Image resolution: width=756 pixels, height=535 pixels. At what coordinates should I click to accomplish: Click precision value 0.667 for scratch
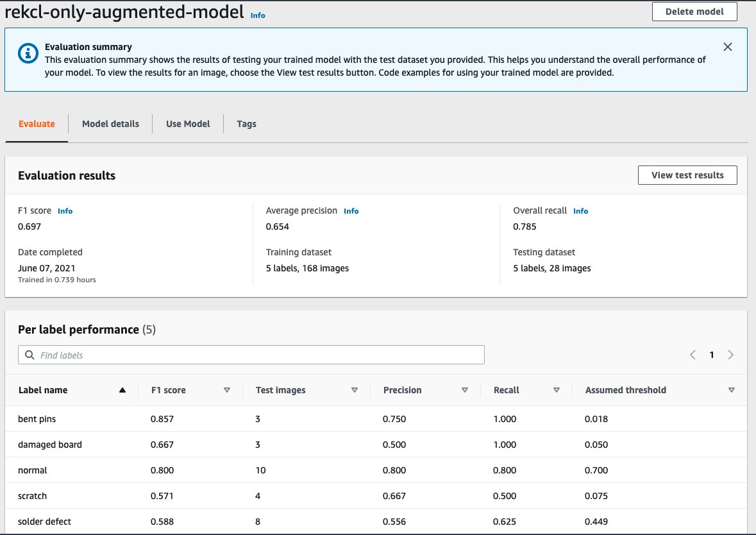pos(394,495)
